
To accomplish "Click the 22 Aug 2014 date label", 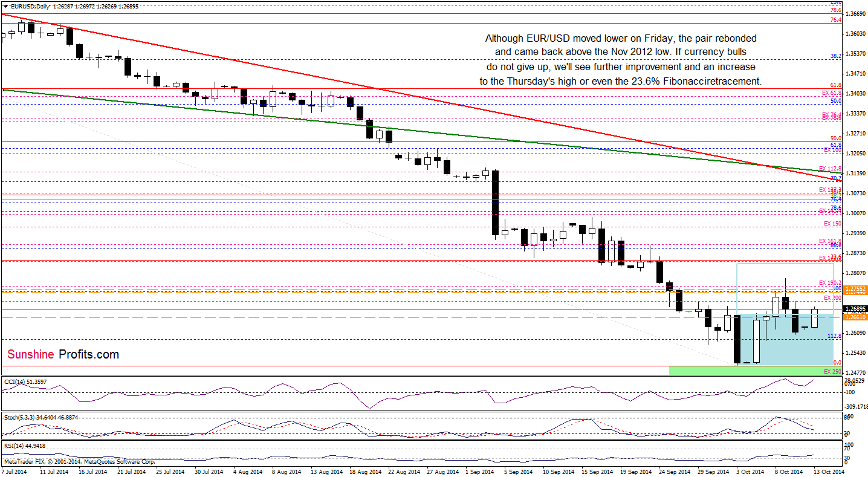I will [405, 472].
